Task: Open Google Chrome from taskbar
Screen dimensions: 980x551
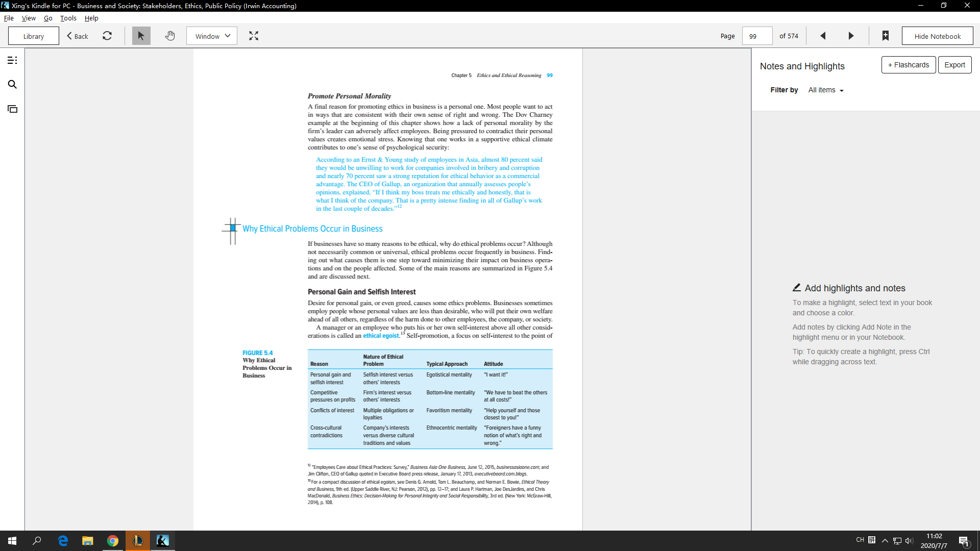Action: pos(113,541)
